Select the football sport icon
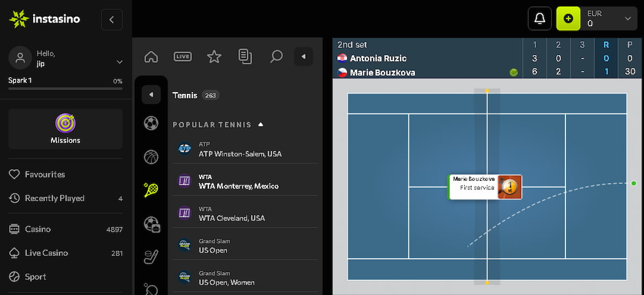The height and width of the screenshot is (295, 644). click(x=151, y=123)
